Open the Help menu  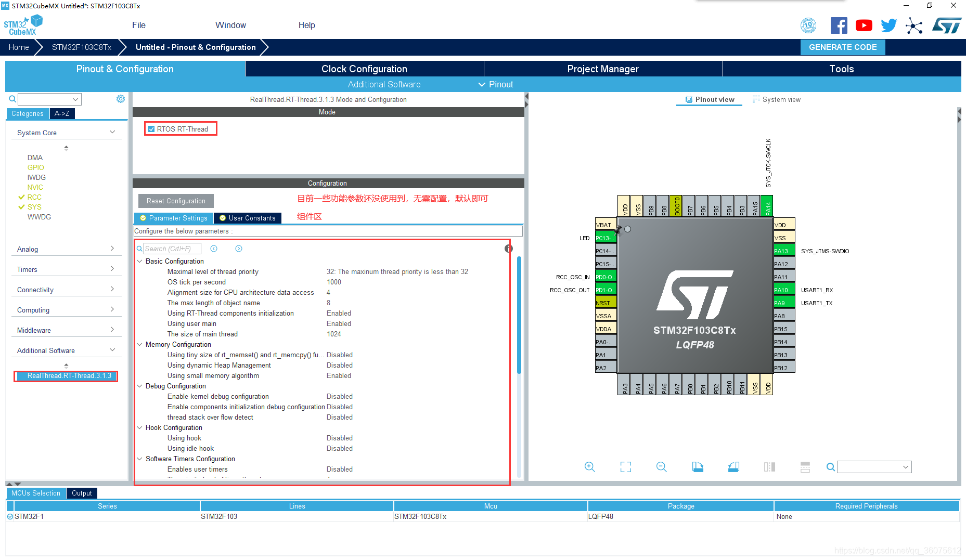point(306,25)
